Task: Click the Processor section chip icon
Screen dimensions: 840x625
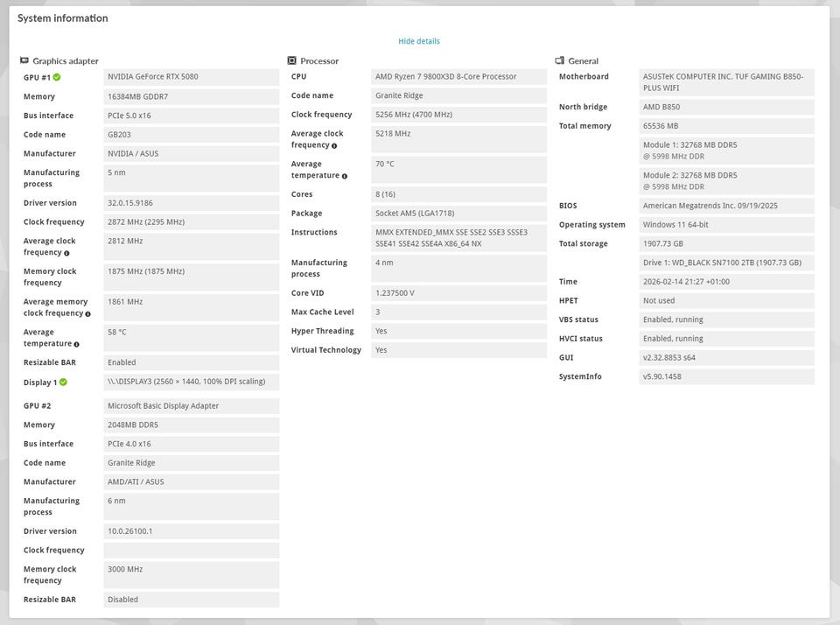Action: (292, 60)
